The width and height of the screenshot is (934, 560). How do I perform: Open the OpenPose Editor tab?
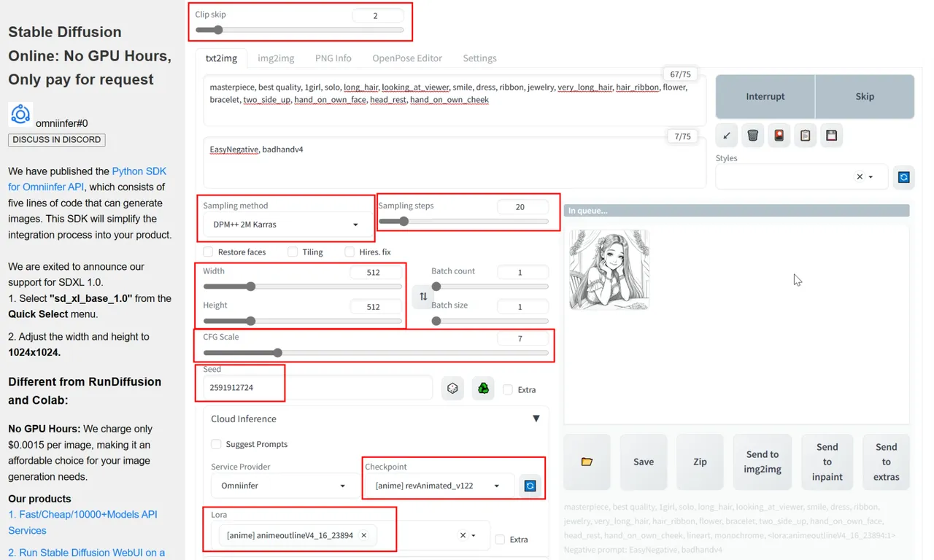coord(407,58)
